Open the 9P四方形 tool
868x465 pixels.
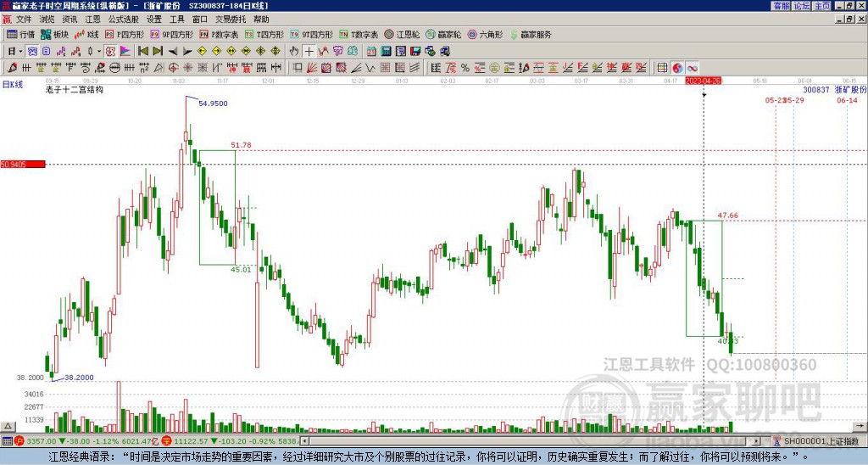coord(171,34)
